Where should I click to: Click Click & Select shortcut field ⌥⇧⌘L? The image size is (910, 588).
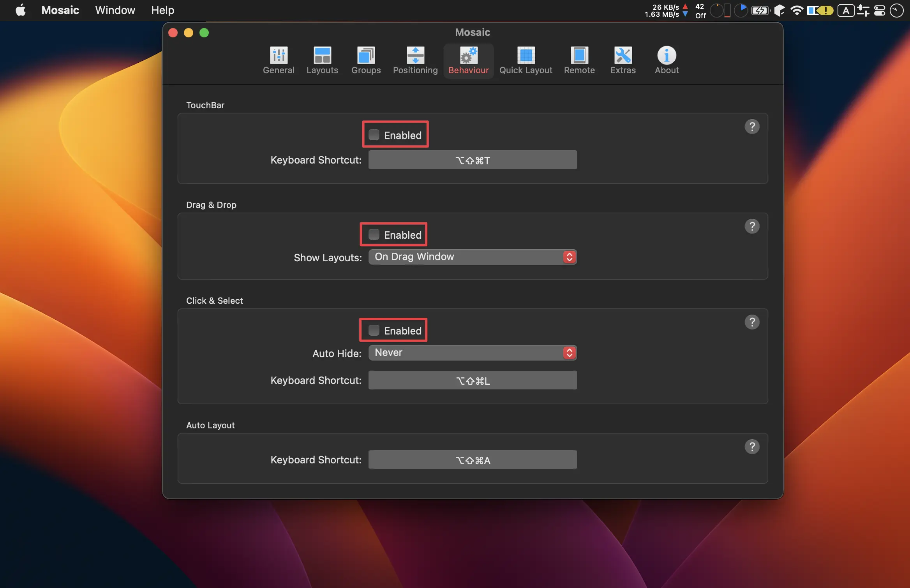pyautogui.click(x=473, y=380)
